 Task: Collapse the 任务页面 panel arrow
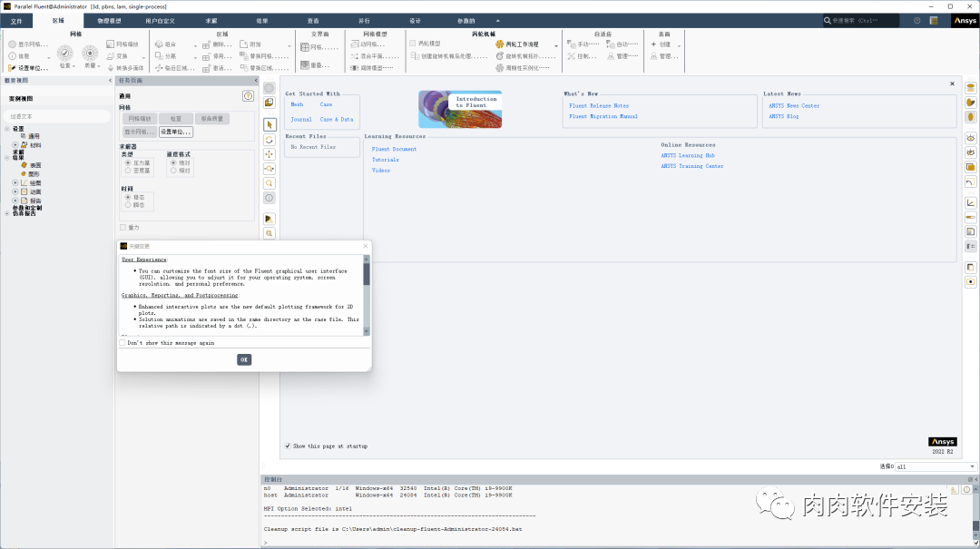coord(256,81)
